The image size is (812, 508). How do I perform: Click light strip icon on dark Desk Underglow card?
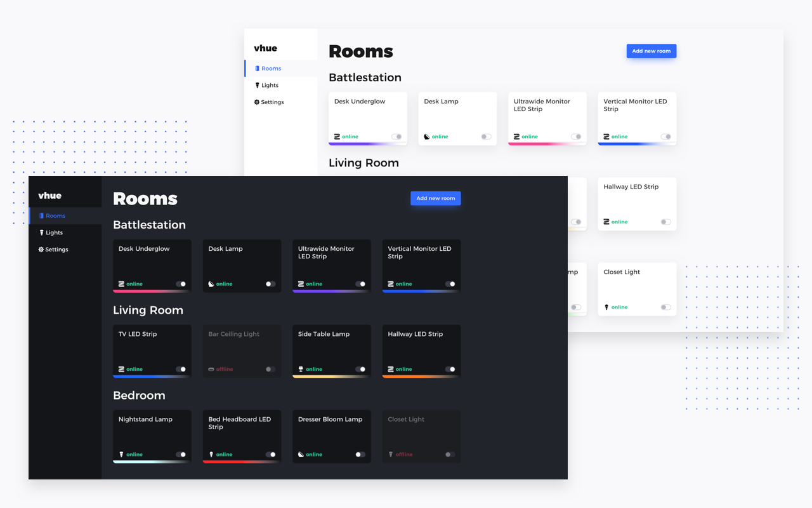click(x=122, y=284)
